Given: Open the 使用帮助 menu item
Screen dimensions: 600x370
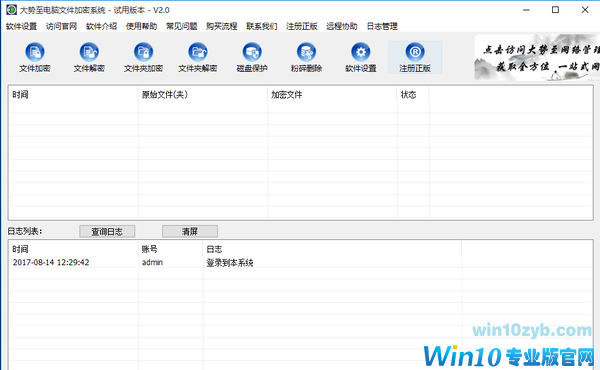Looking at the screenshot, I should click(x=142, y=26).
